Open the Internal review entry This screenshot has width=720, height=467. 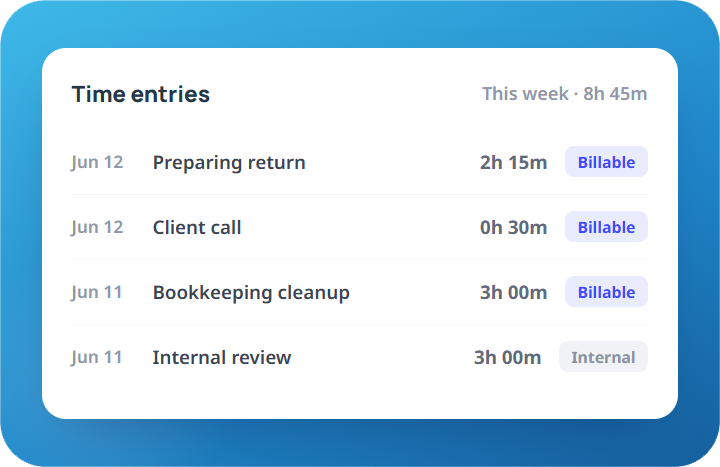tap(360, 357)
